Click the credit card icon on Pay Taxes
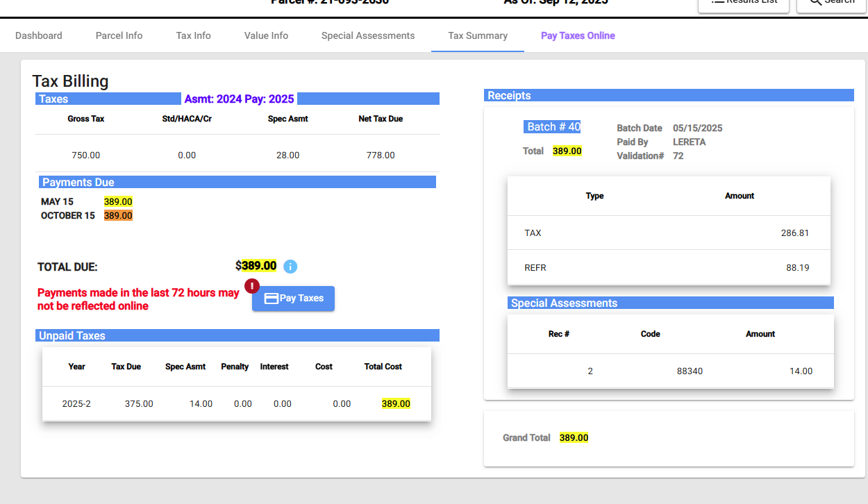Image resolution: width=868 pixels, height=504 pixels. (272, 299)
